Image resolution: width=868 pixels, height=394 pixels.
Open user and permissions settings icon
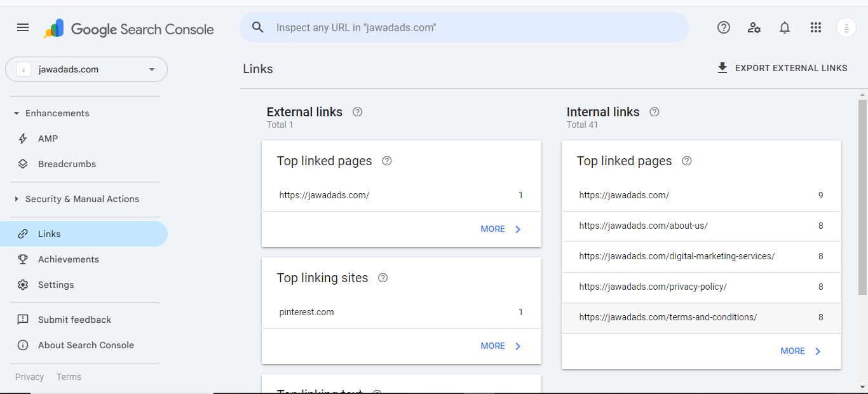(x=754, y=27)
